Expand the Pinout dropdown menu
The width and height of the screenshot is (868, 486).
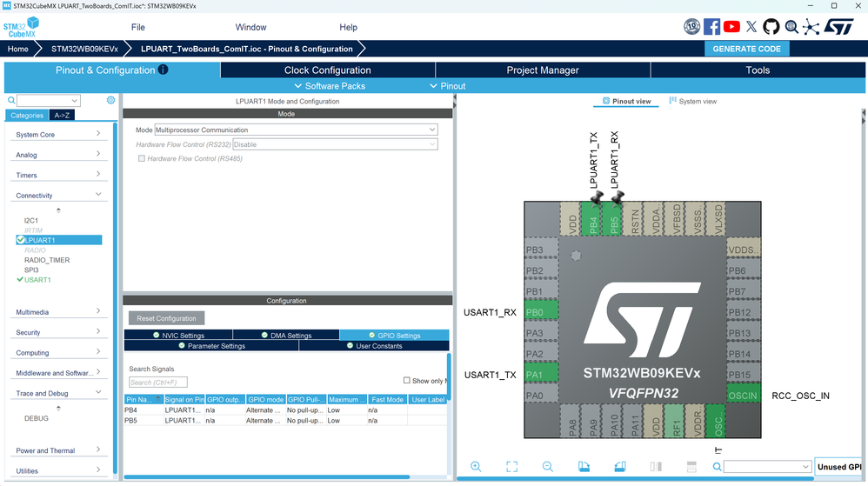[447, 86]
